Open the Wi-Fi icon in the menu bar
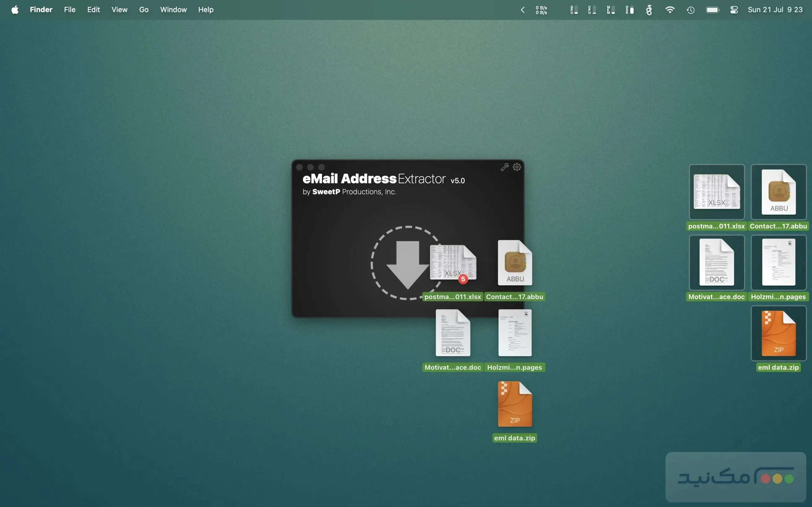Image resolution: width=812 pixels, height=507 pixels. click(670, 10)
